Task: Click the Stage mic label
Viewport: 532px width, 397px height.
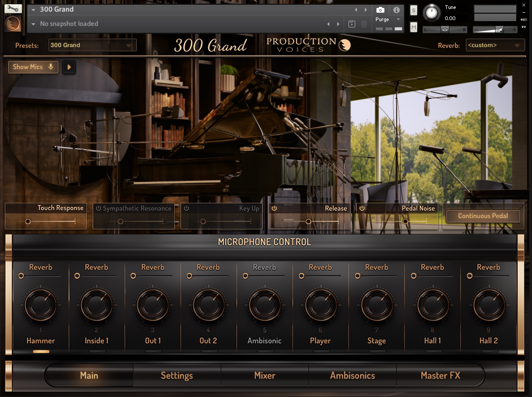Action: (x=376, y=341)
